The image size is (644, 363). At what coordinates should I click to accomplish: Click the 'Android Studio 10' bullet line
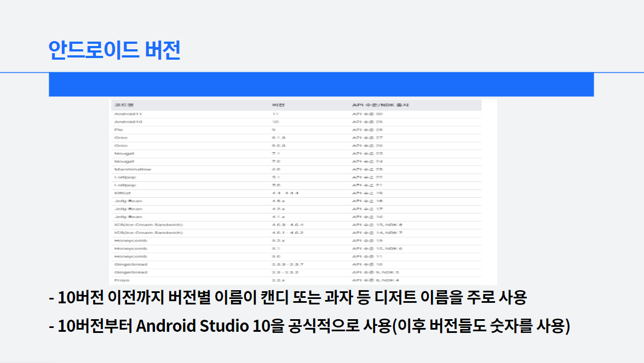click(309, 326)
